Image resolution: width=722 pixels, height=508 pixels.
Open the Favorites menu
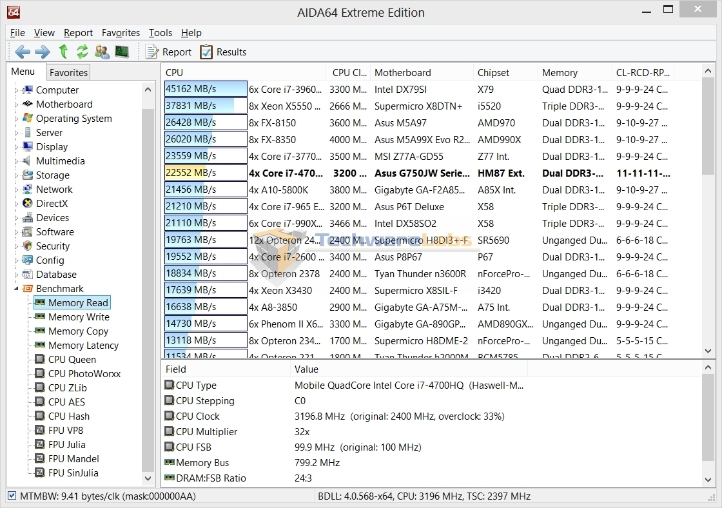tap(121, 33)
